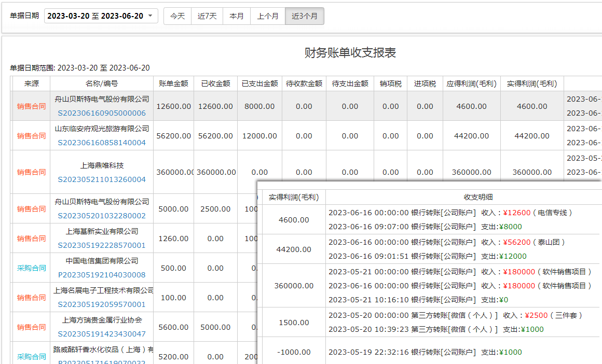The width and height of the screenshot is (602, 364).
Task: Click 销售合同 label for 上海鼎唯科技 row
Action: click(32, 172)
